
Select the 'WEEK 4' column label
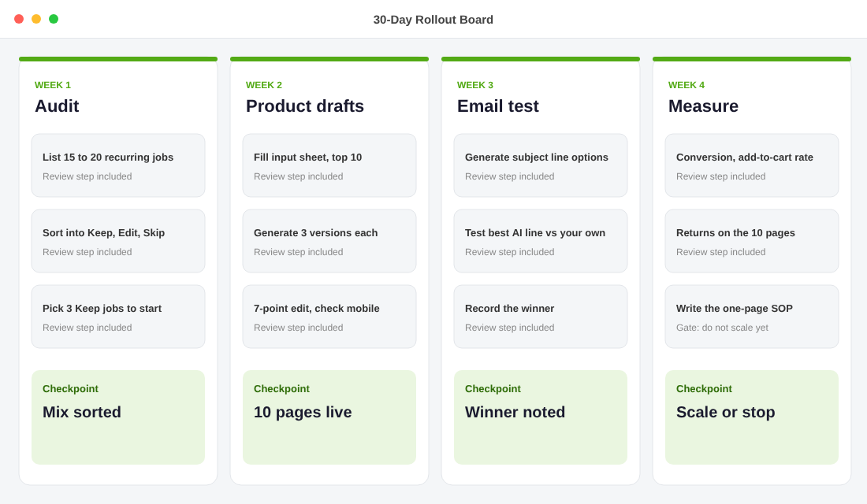pos(687,85)
